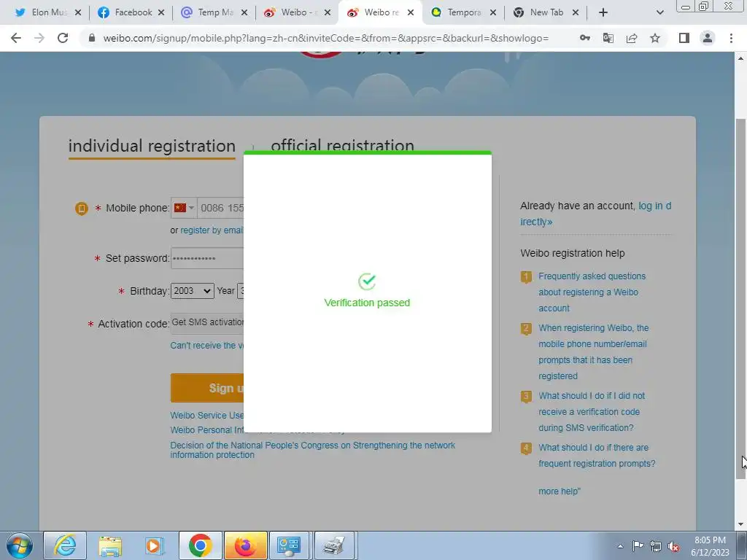This screenshot has height=560, width=747.
Task: Open a new browser tab
Action: [603, 12]
